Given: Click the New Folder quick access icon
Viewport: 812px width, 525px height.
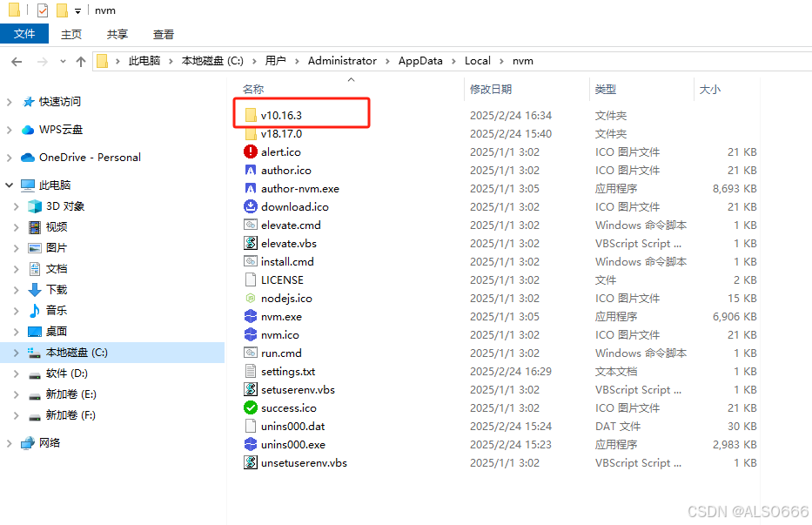Looking at the screenshot, I should pyautogui.click(x=62, y=10).
